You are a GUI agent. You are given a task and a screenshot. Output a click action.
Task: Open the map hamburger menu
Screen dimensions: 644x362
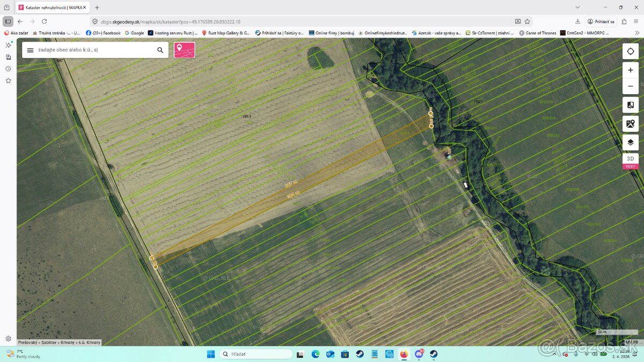[30, 50]
